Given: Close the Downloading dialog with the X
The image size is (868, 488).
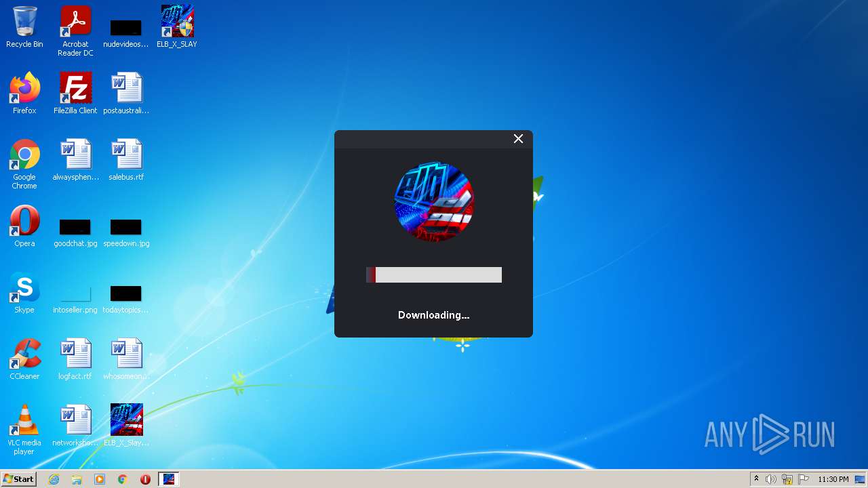Looking at the screenshot, I should click(x=518, y=139).
